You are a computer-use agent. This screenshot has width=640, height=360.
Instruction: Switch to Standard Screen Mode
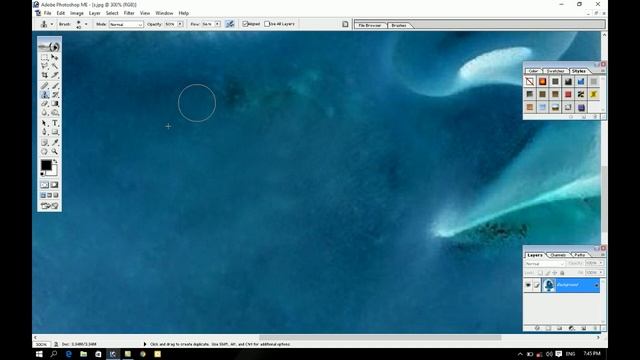coord(43,196)
